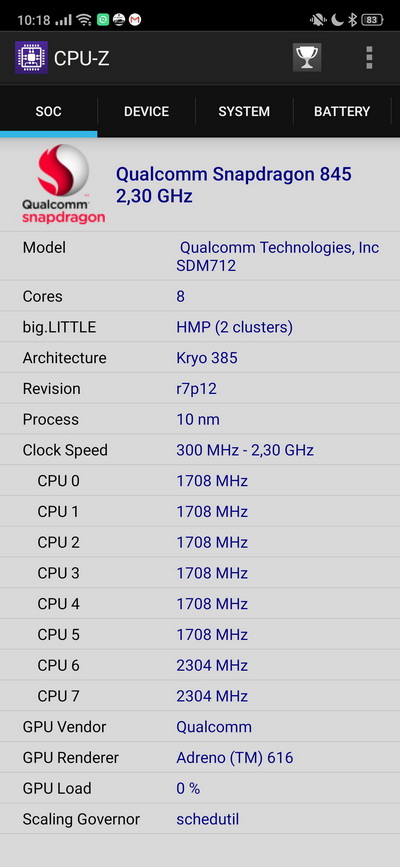The width and height of the screenshot is (400, 867).
Task: Tap the Model row showing SDM712
Action: click(x=200, y=256)
